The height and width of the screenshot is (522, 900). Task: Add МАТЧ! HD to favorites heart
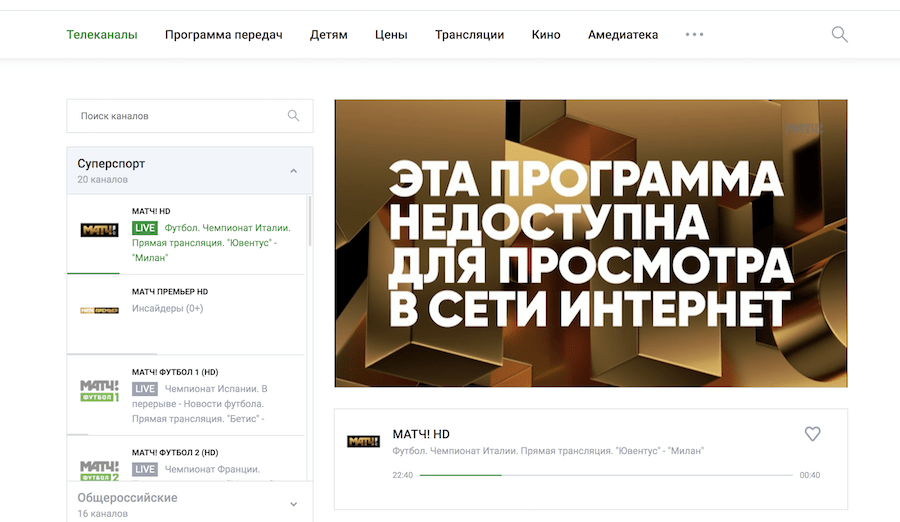[x=812, y=434]
